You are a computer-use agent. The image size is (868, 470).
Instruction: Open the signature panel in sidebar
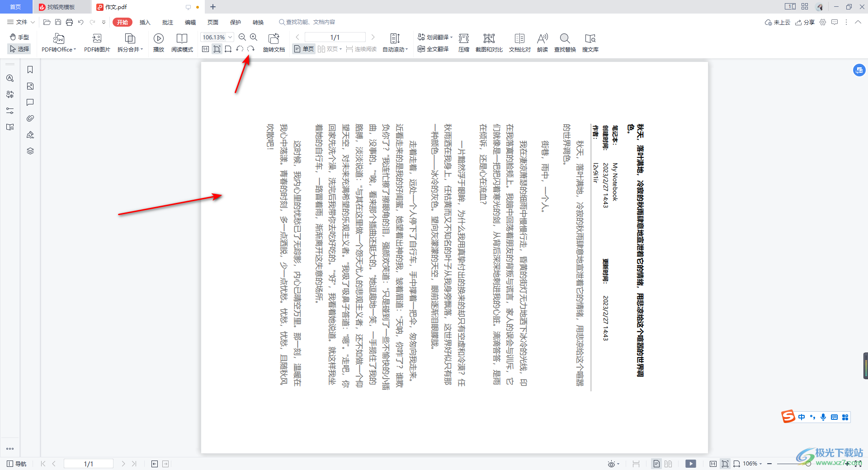click(30, 135)
